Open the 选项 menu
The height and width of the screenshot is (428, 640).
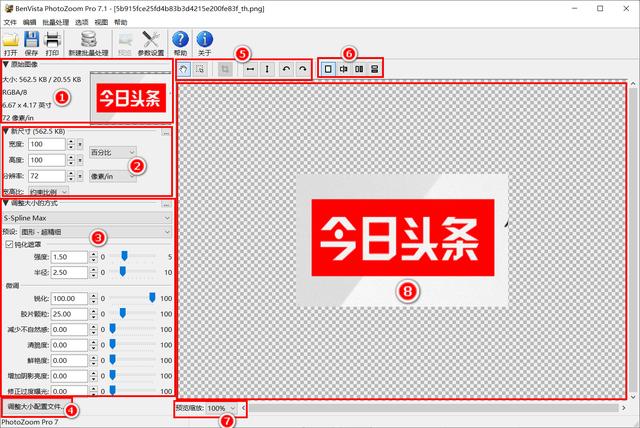82,22
